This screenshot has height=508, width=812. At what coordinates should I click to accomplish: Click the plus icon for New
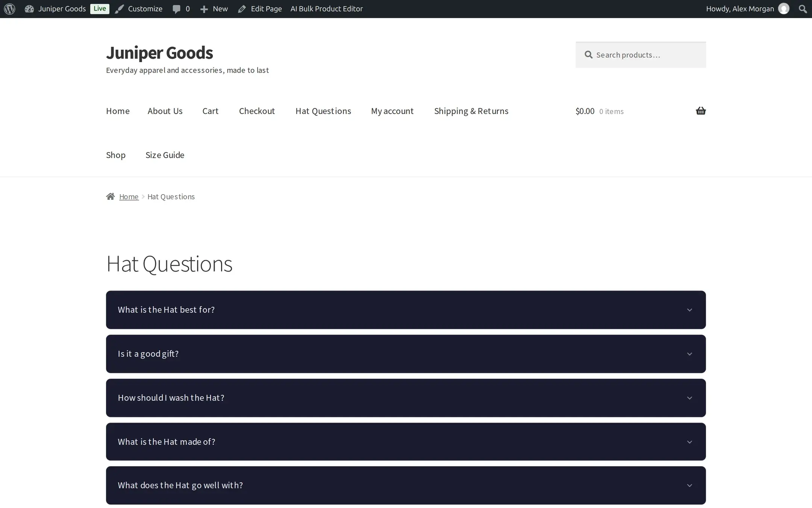[204, 9]
